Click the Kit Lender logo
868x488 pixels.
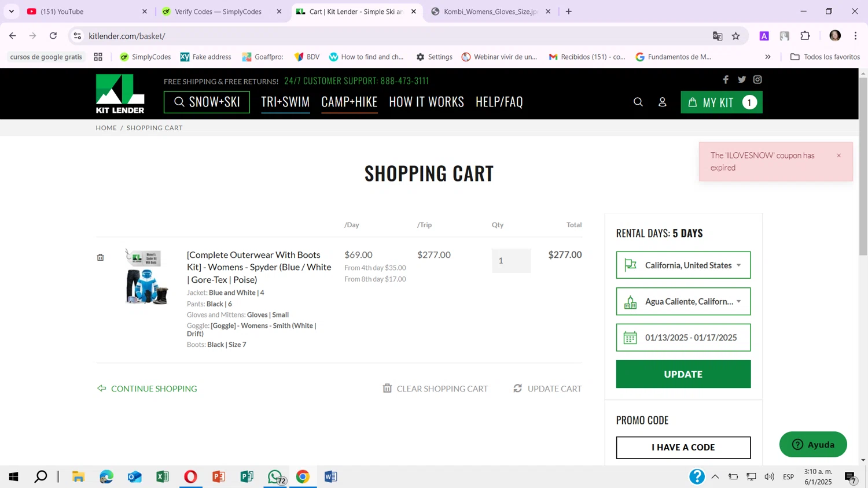(x=120, y=94)
